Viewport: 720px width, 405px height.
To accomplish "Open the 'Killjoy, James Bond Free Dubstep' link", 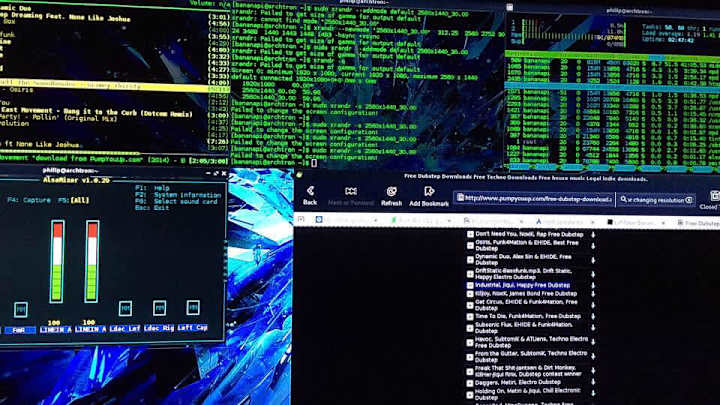I will pos(526,294).
